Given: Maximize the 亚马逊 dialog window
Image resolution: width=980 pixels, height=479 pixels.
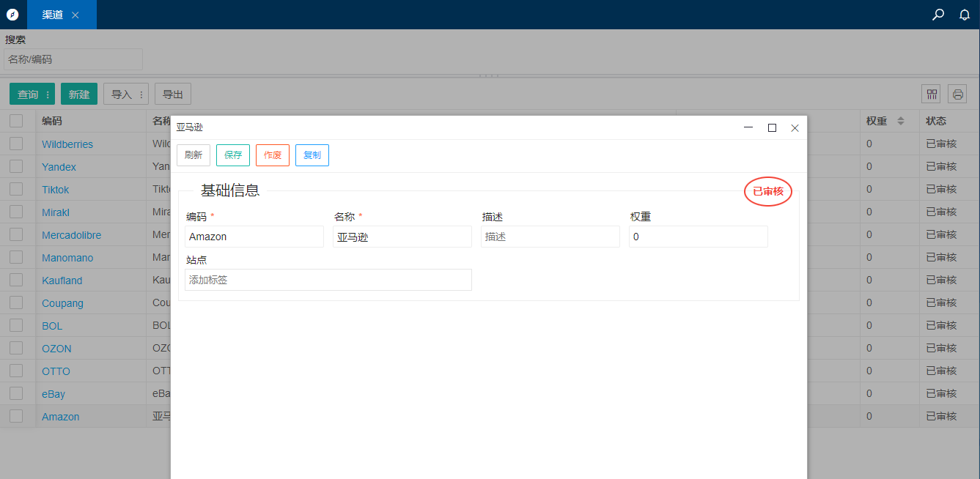Looking at the screenshot, I should [772, 127].
